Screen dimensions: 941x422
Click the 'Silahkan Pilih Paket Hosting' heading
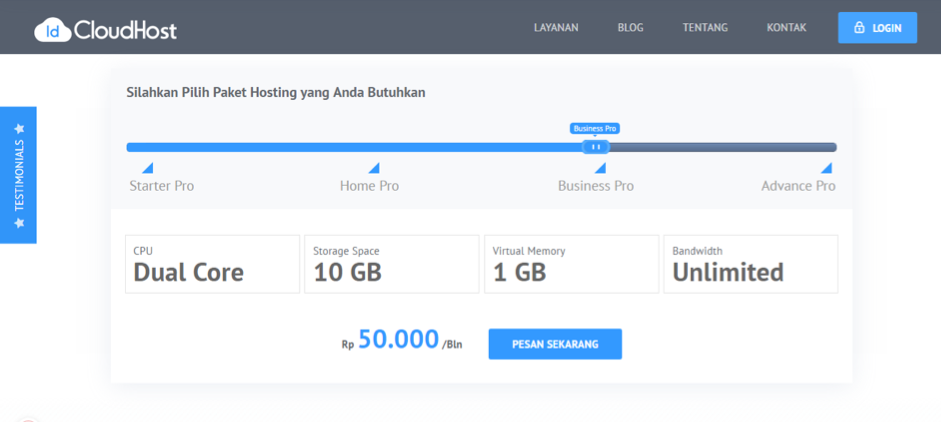(x=276, y=93)
